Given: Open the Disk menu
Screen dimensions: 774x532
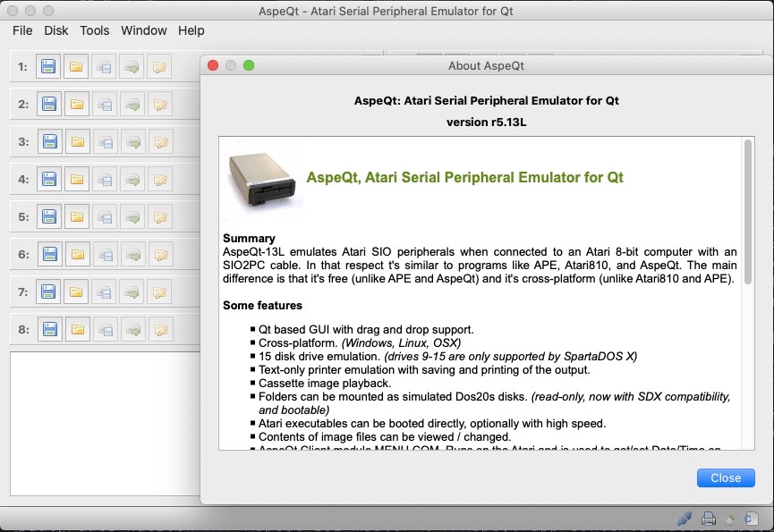Looking at the screenshot, I should click(x=56, y=30).
